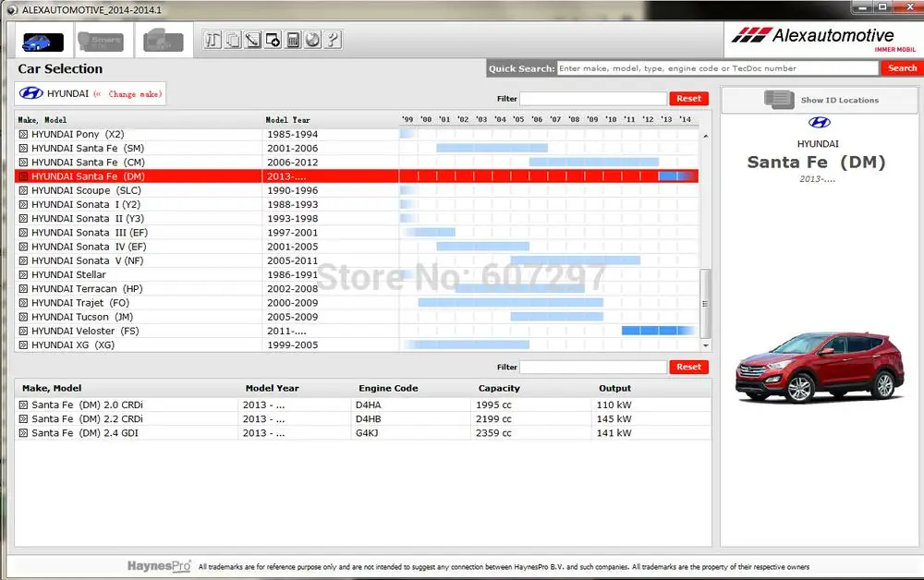Image resolution: width=924 pixels, height=580 pixels.
Task: Select Santa Fe (DM) 2.2 CRDi engine row
Action: [363, 419]
